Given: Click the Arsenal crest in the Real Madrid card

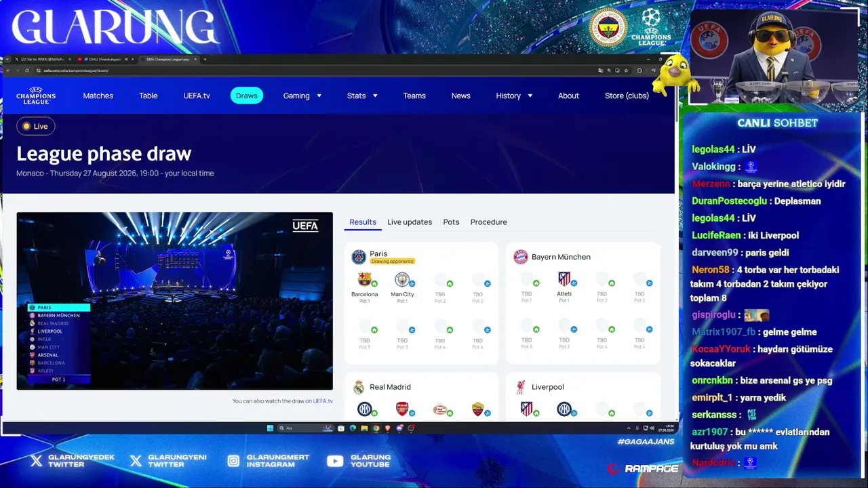Looking at the screenshot, I should coord(402,409).
